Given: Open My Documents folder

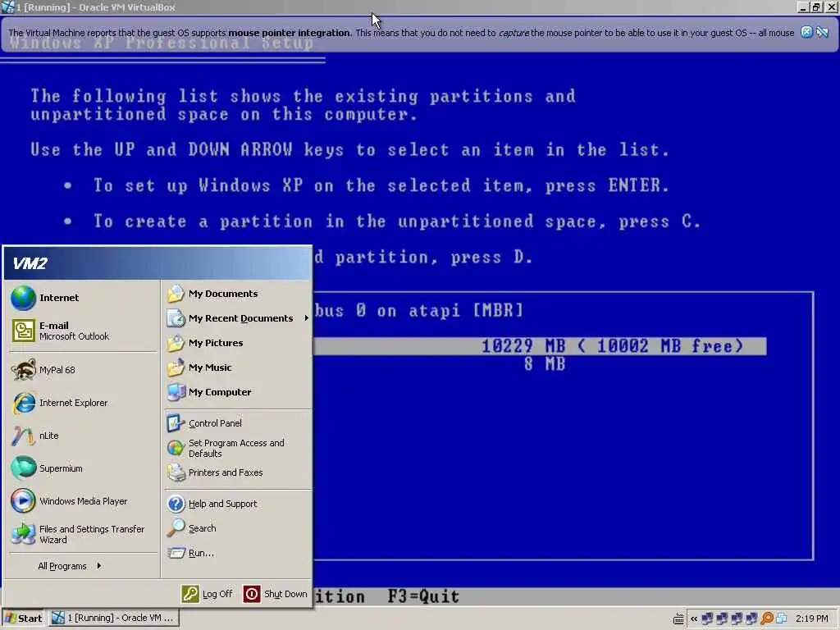Looking at the screenshot, I should [238, 294].
